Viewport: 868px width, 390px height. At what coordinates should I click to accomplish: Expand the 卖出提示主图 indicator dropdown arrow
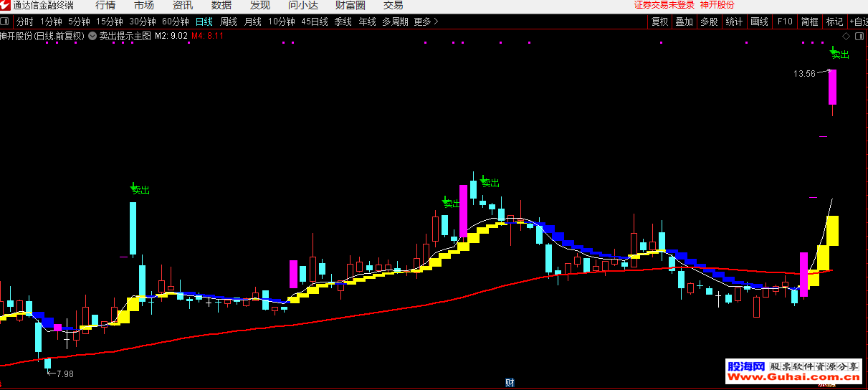(92, 36)
